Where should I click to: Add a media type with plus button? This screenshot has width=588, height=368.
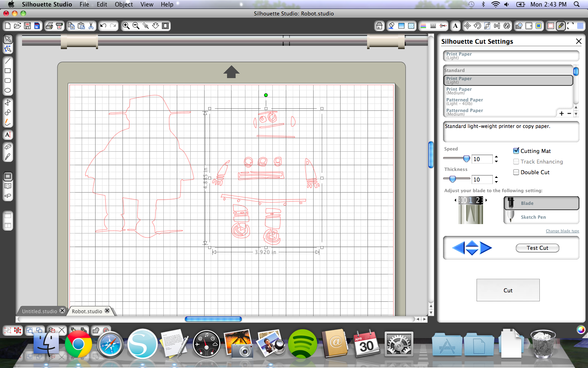pos(561,113)
